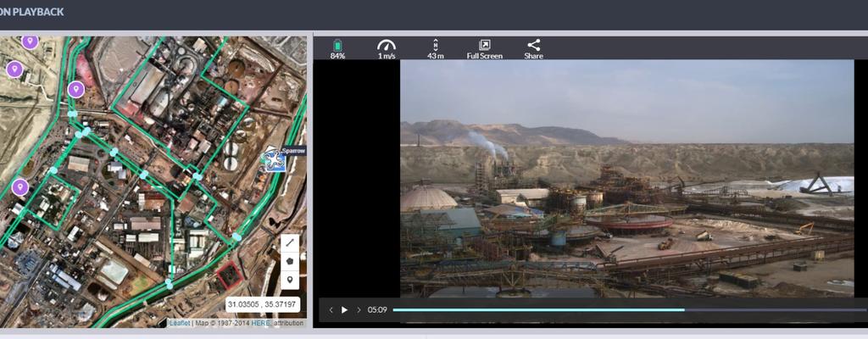
Task: Click the battery level icon showing 84%
Action: click(x=337, y=46)
